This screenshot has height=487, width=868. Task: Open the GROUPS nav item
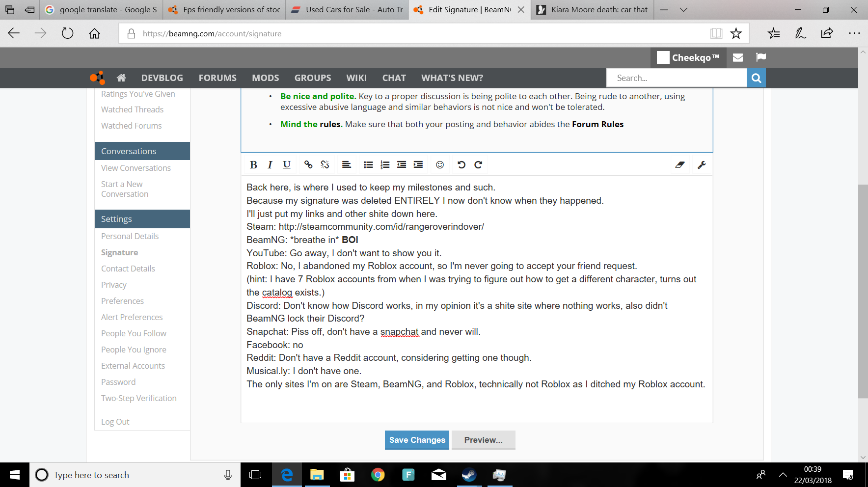313,78
